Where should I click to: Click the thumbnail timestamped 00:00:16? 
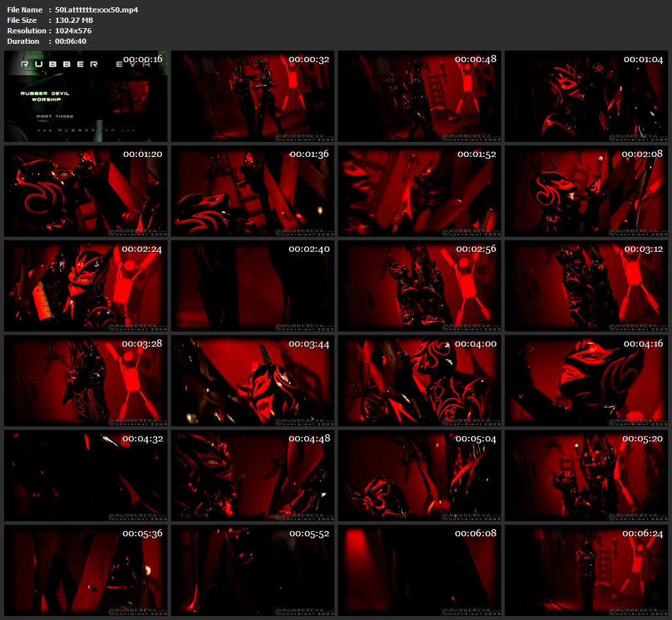pos(86,96)
